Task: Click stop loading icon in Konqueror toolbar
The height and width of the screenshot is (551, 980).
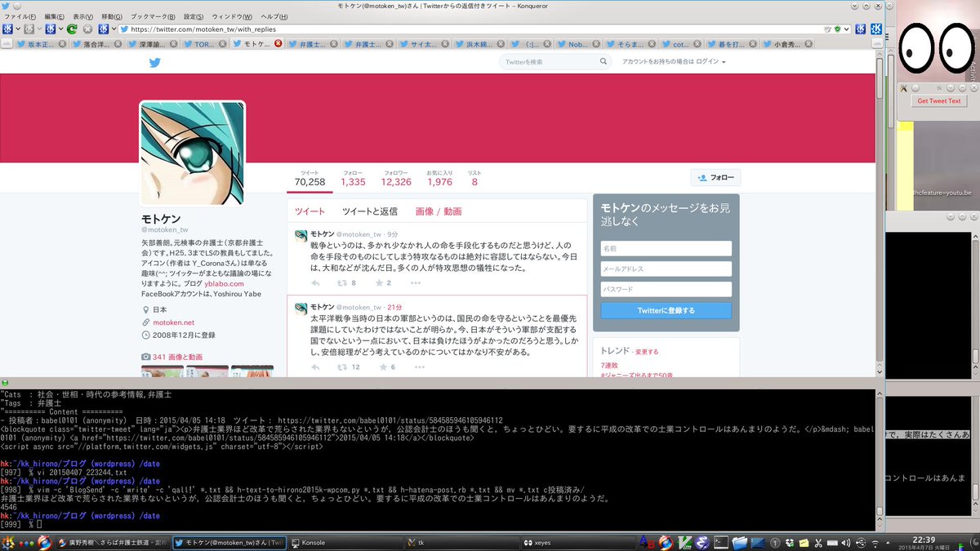Action: 88,29
